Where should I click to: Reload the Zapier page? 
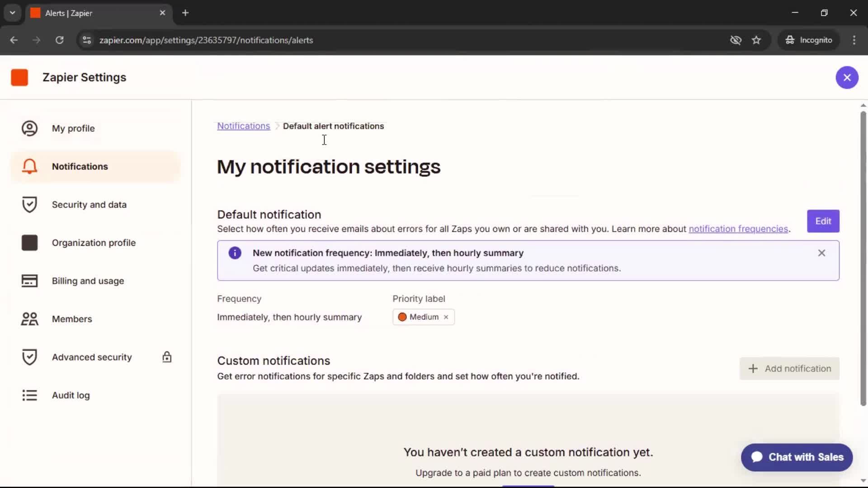click(x=59, y=40)
